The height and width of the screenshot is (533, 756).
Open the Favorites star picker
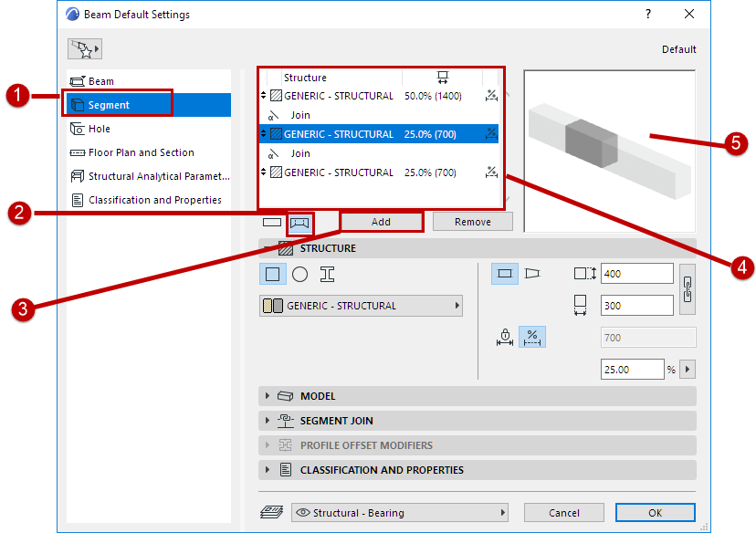pos(85,48)
